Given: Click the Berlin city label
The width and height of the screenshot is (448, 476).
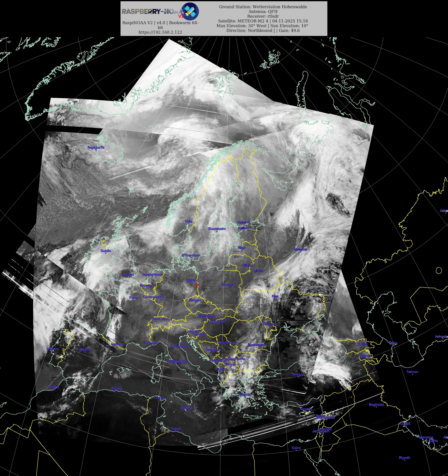Looking at the screenshot, I should pos(192,280).
